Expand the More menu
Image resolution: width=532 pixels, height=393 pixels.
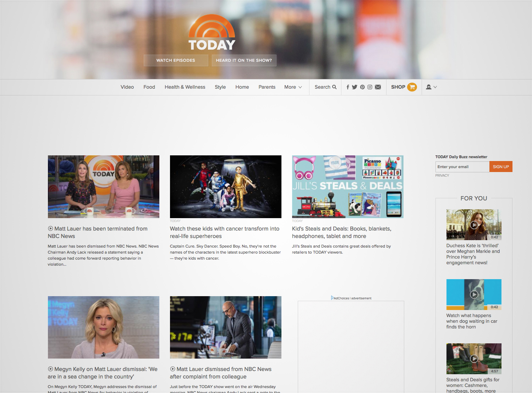tap(293, 87)
